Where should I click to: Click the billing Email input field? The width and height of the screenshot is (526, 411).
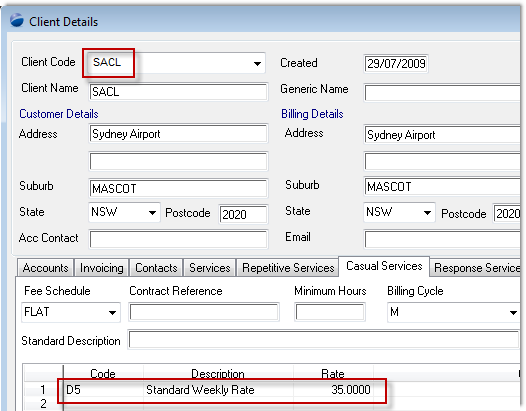[442, 239]
